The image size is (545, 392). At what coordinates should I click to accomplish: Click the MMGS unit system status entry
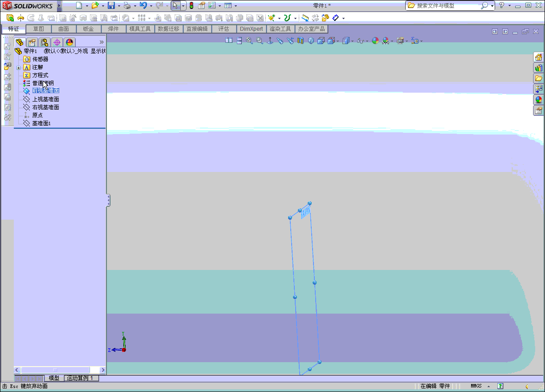pos(476,386)
